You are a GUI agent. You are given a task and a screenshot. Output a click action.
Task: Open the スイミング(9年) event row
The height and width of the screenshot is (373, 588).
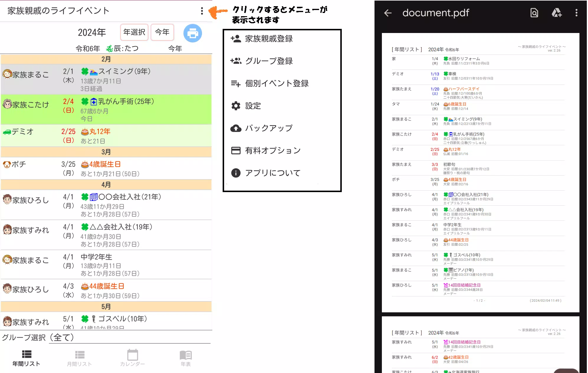106,79
